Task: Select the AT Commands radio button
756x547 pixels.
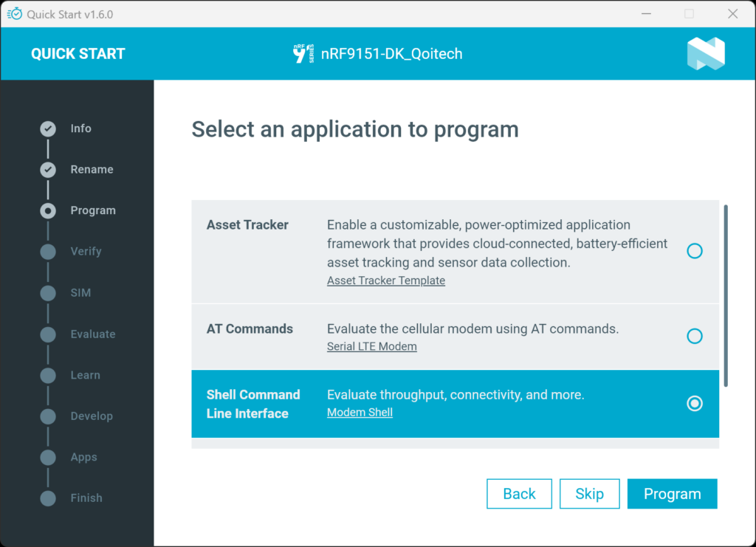Action: [x=694, y=337]
